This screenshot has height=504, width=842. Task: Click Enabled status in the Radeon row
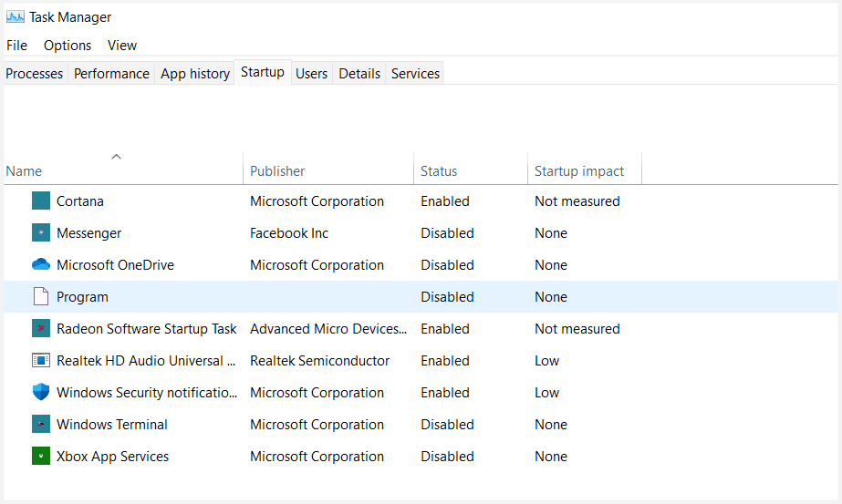pyautogui.click(x=445, y=328)
